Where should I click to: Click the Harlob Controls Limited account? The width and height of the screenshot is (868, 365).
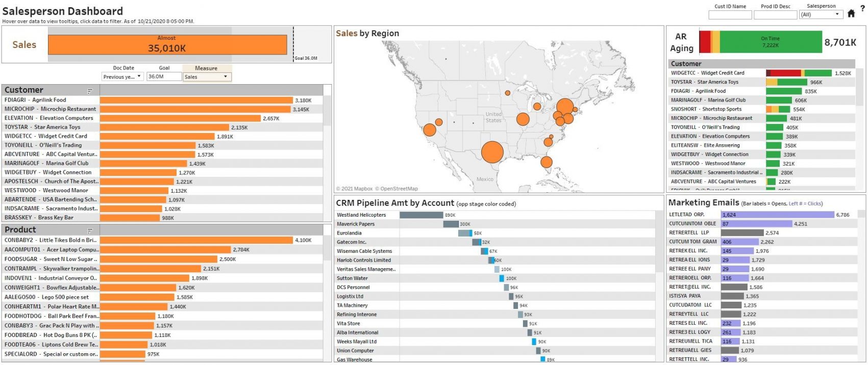click(495, 260)
